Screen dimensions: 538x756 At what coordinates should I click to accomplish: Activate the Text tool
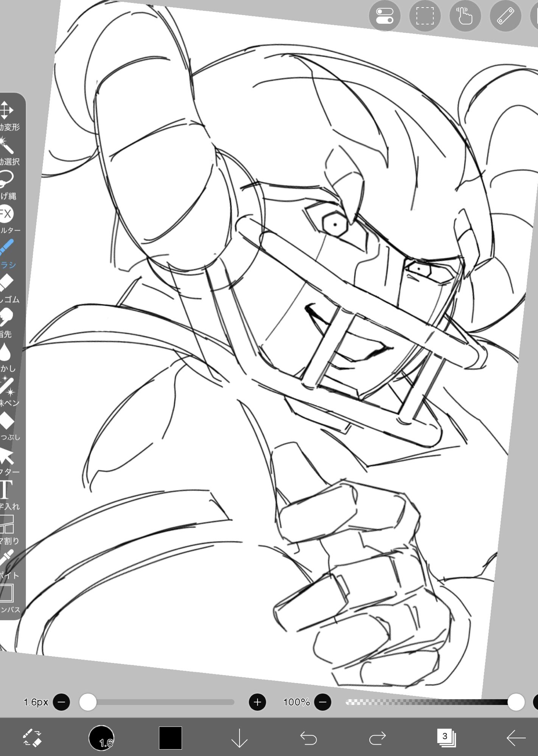[x=6, y=490]
